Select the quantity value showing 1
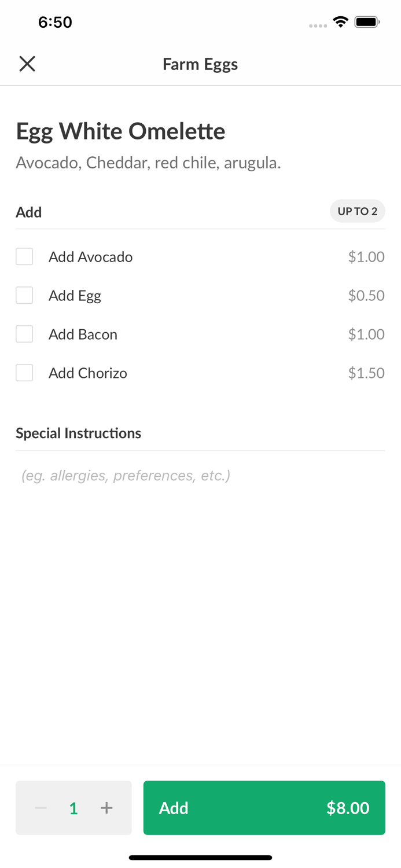Viewport: 401px width, 868px height. [x=73, y=808]
